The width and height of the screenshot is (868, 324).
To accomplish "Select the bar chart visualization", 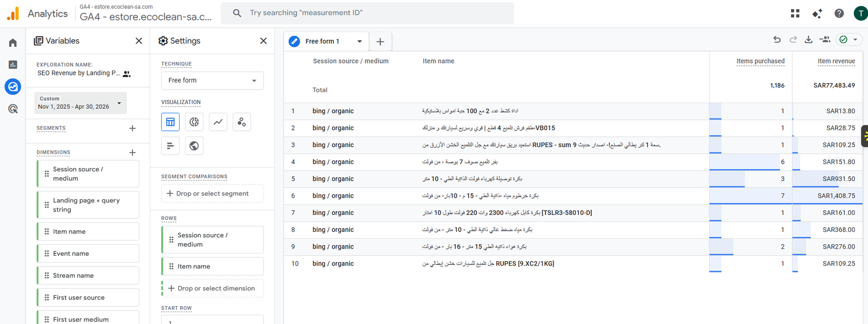I will coord(170,145).
